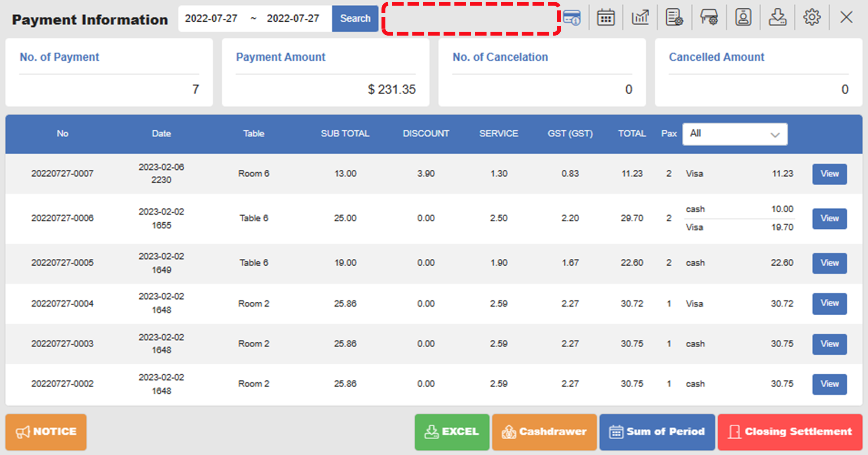Click the start date field

tap(211, 19)
